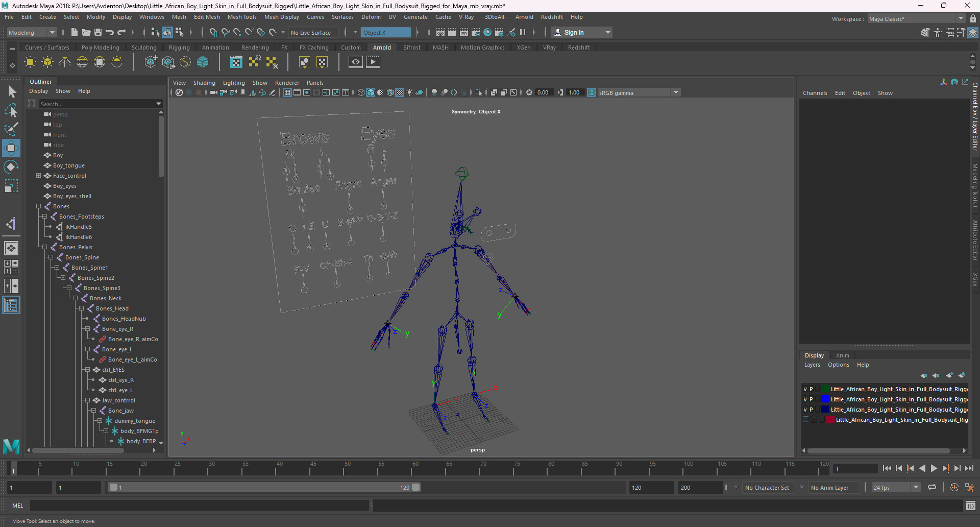Click the MEL command language button

point(18,506)
